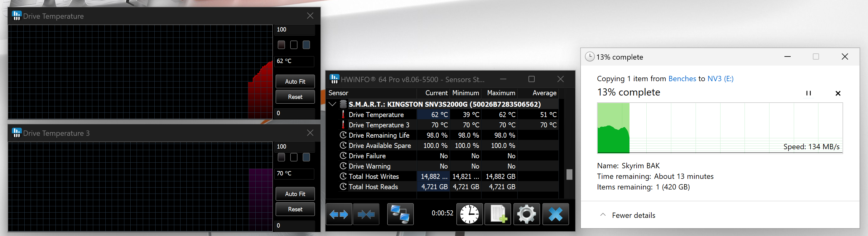Pick the black middle swatch in Drive Temperature 3 graph
Image resolution: width=868 pixels, height=236 pixels.
pos(294,157)
